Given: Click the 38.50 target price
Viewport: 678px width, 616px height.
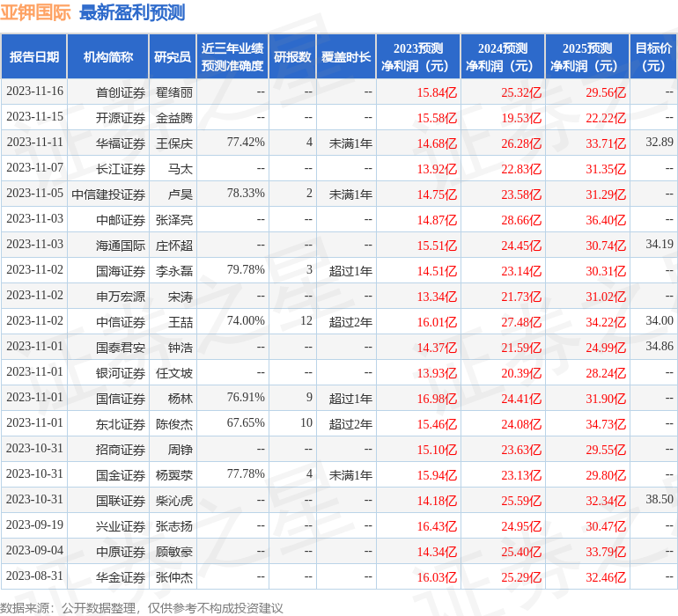Looking at the screenshot, I should click(660, 499).
